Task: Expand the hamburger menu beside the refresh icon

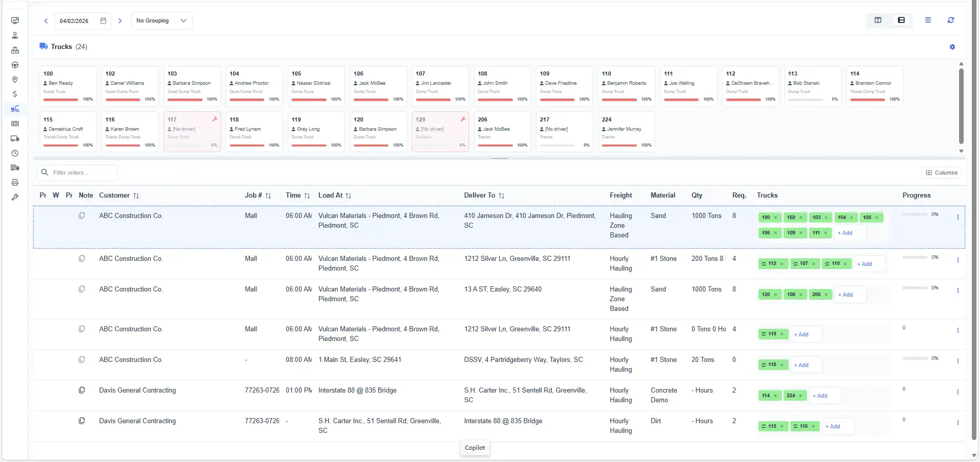Action: (x=928, y=20)
